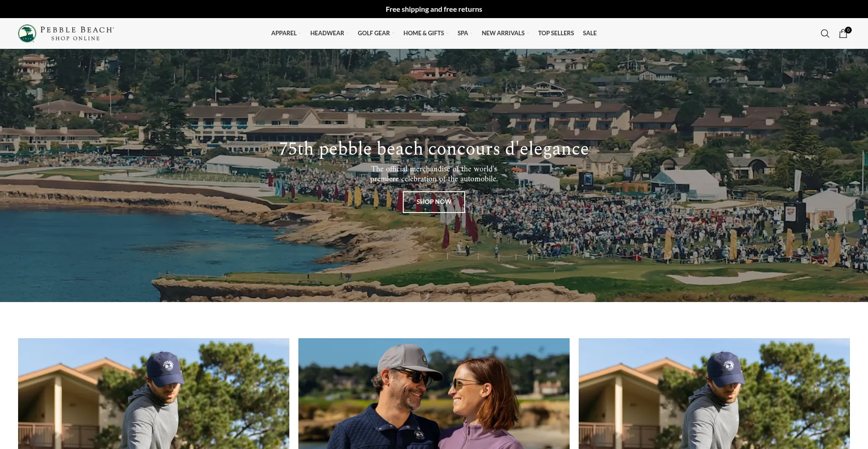Open the Apparel menu

tap(284, 33)
